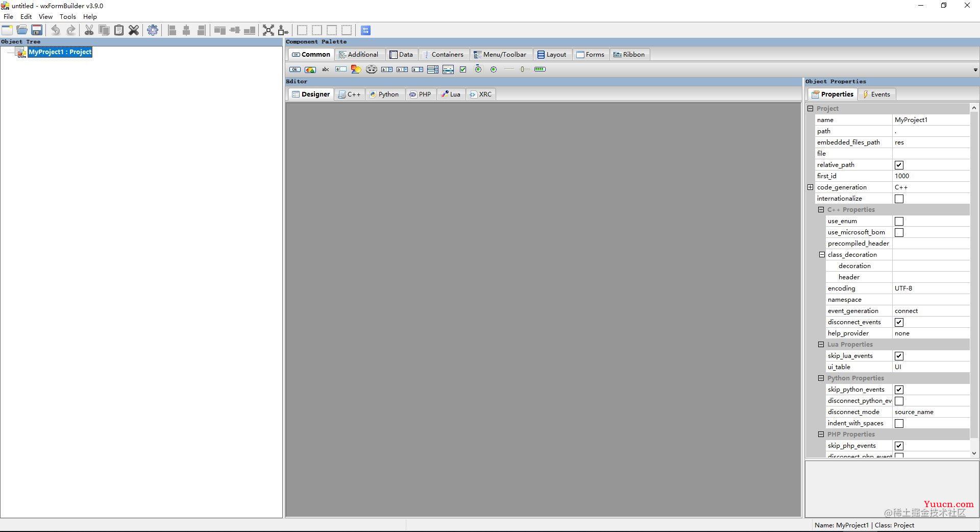Select the gauge progress bar component

pyautogui.click(x=540, y=69)
